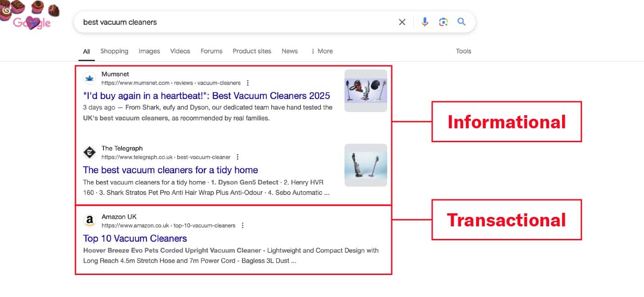
Task: Submit search with the magnifying glass icon
Action: coord(461,22)
